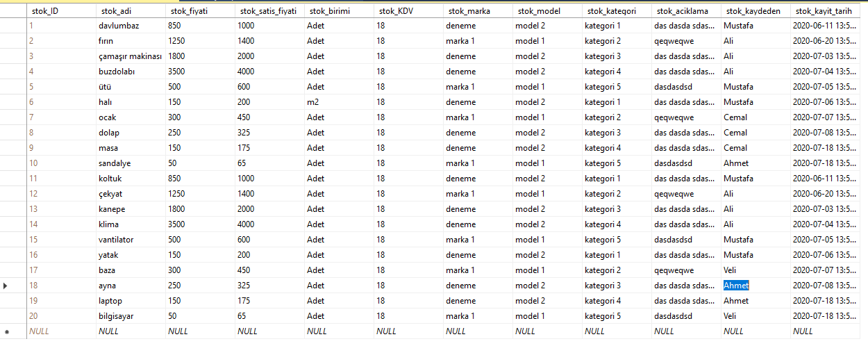The image size is (868, 346).
Task: Select the 'çekyat' cell
Action: click(x=131, y=194)
